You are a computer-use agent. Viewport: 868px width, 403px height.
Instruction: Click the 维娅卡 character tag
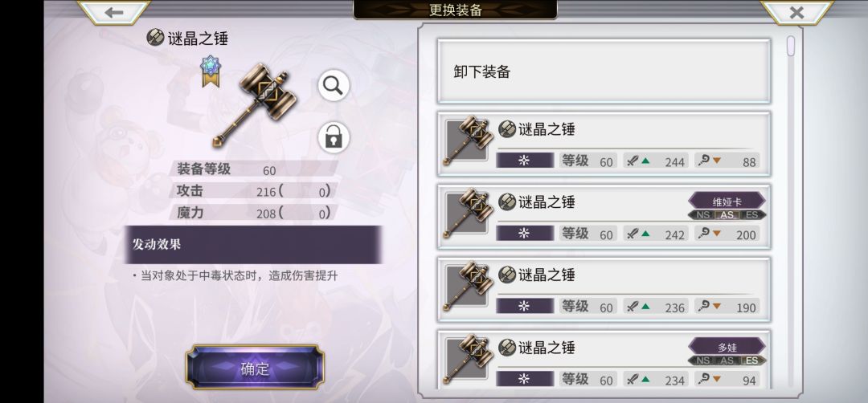coord(727,201)
